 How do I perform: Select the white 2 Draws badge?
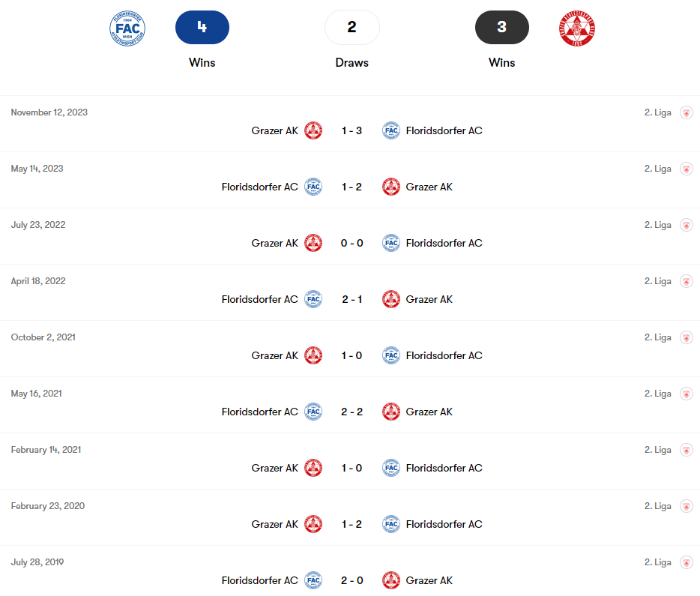tap(351, 27)
